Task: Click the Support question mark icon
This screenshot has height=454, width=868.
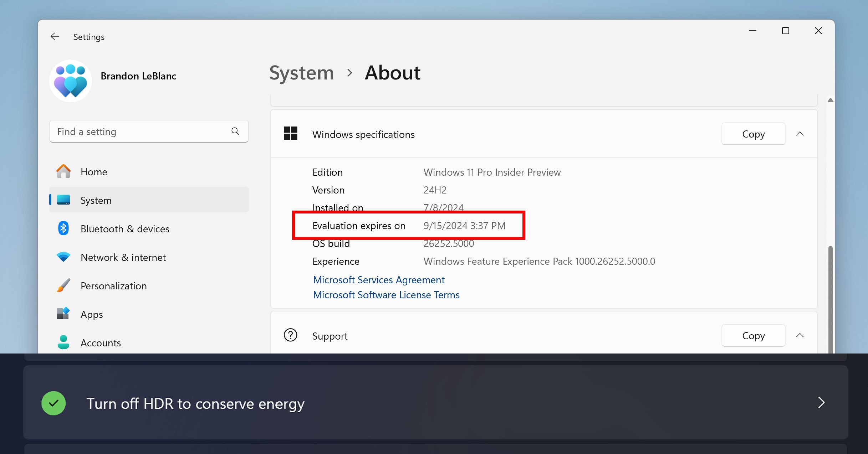Action: [x=290, y=335]
